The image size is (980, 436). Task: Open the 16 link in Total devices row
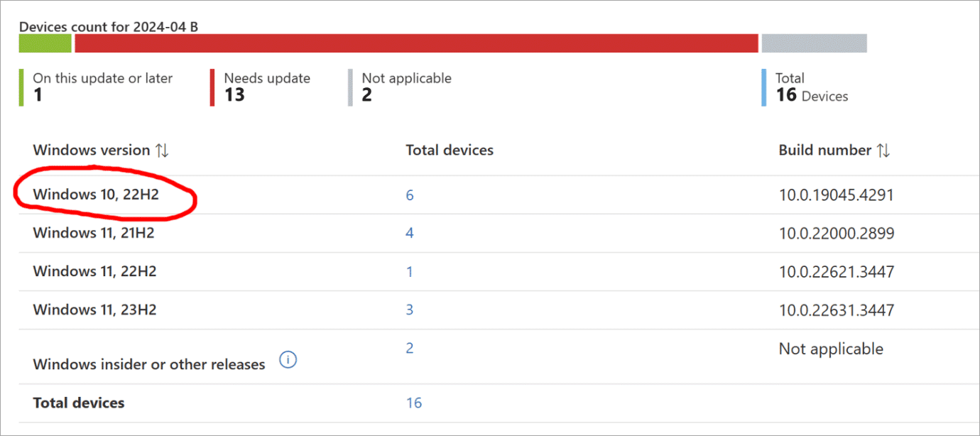pyautogui.click(x=414, y=403)
